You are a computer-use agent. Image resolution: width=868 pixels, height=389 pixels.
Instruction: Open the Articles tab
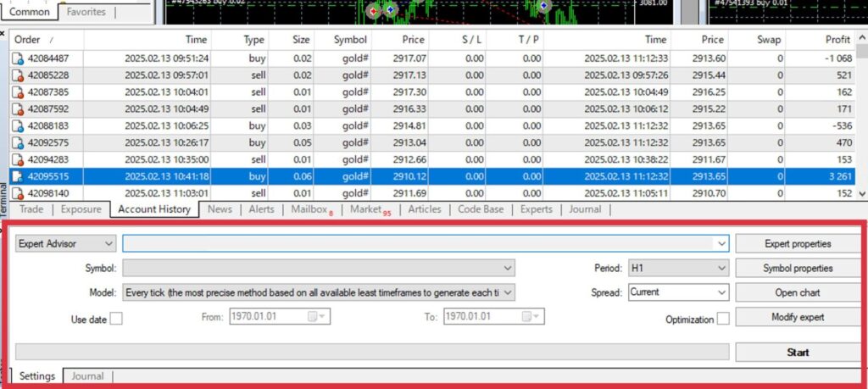point(425,209)
